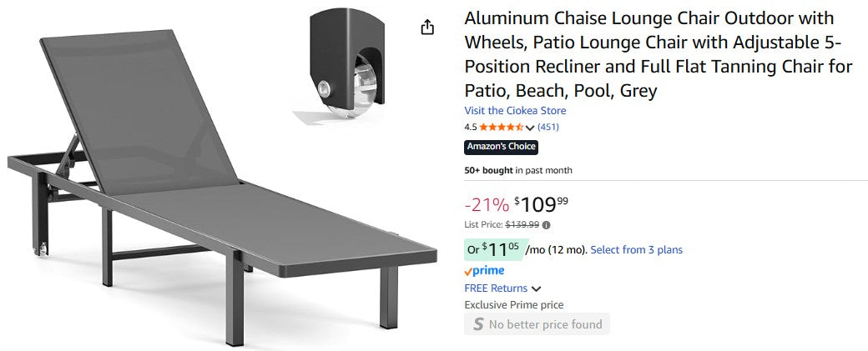Click the $11.05 monthly payment highlight
The image size is (868, 351).
coord(493,249)
